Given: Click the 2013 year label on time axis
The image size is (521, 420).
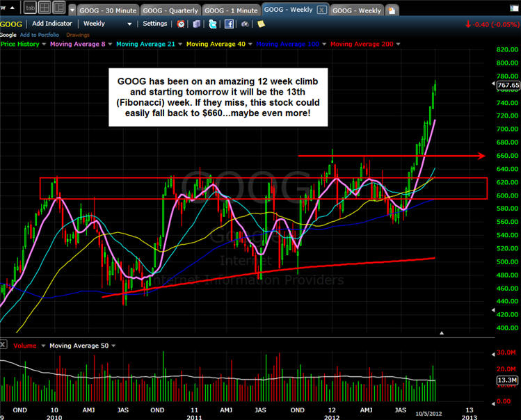Looking at the screenshot, I should (x=469, y=417).
